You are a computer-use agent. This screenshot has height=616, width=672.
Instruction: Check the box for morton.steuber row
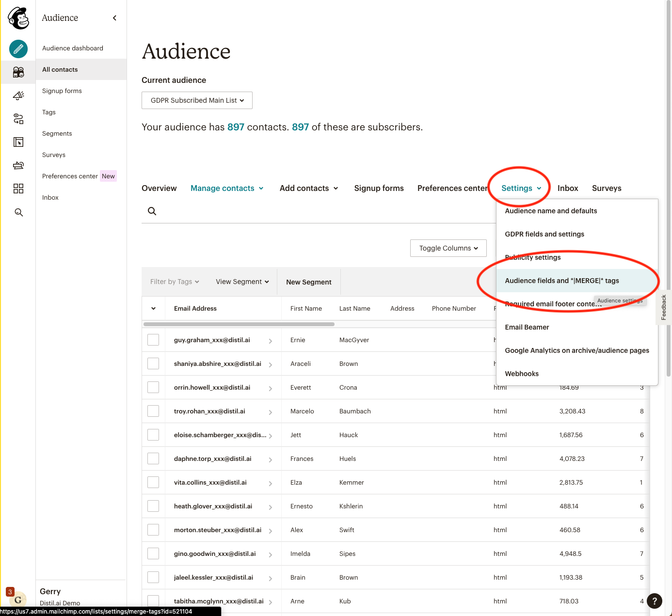(153, 530)
